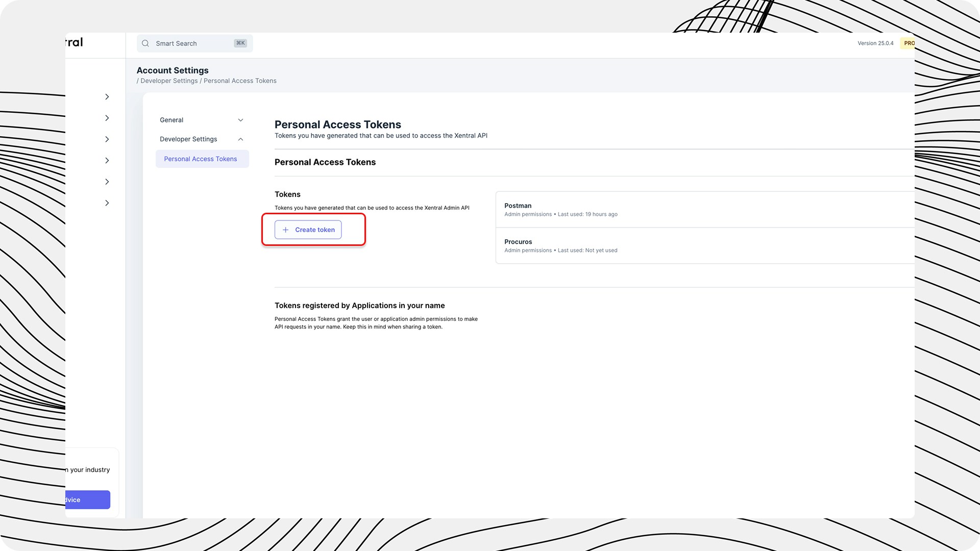Expand the topmost chevron in left navigation
980x551 pixels.
[x=107, y=97]
